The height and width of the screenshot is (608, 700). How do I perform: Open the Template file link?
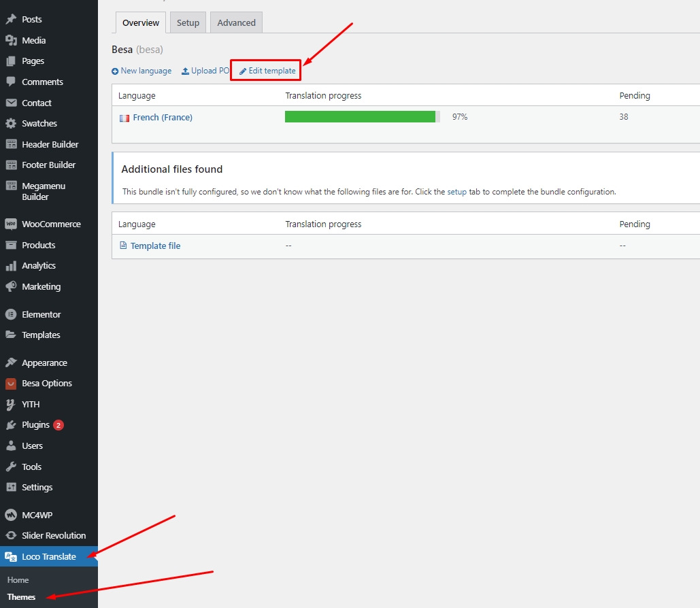point(155,246)
